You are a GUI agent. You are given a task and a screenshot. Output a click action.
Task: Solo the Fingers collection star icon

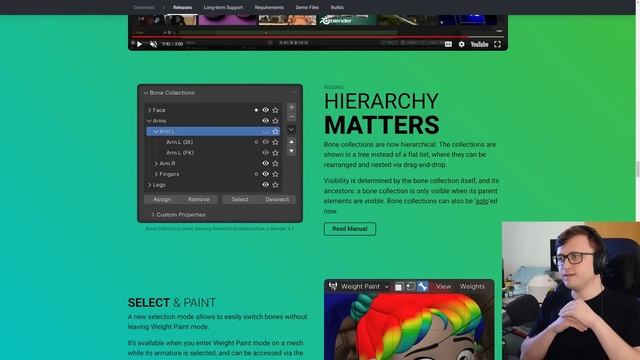point(276,174)
